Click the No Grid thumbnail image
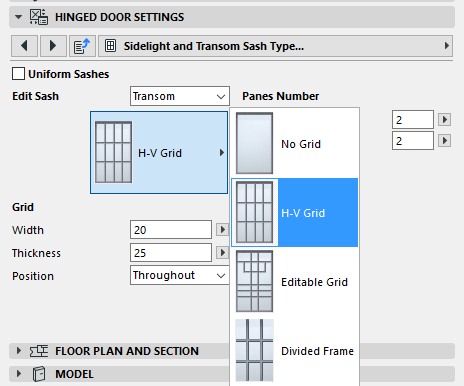This screenshot has width=464, height=386. (x=254, y=143)
